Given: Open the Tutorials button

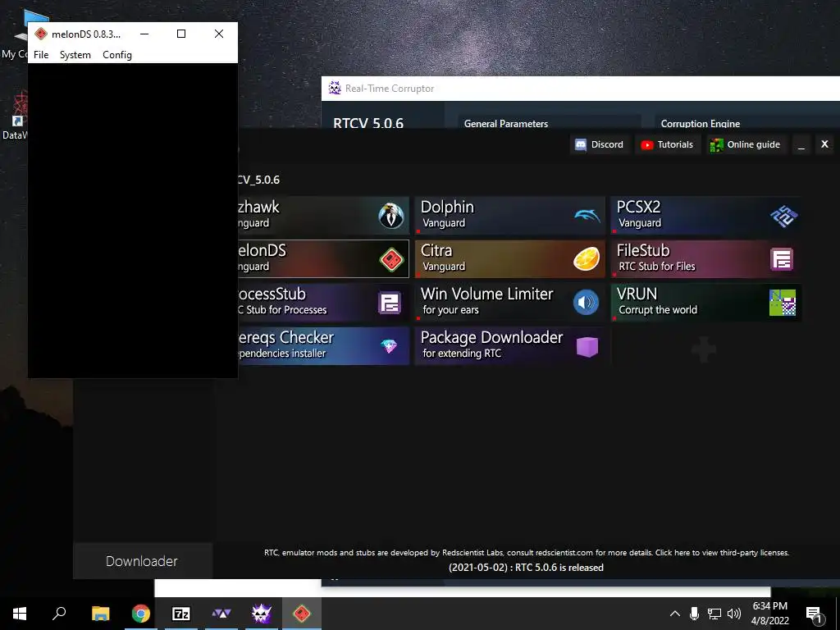Looking at the screenshot, I should (x=668, y=144).
